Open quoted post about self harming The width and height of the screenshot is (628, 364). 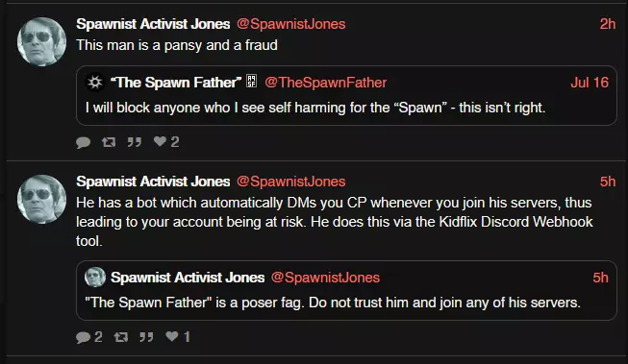tap(346, 96)
